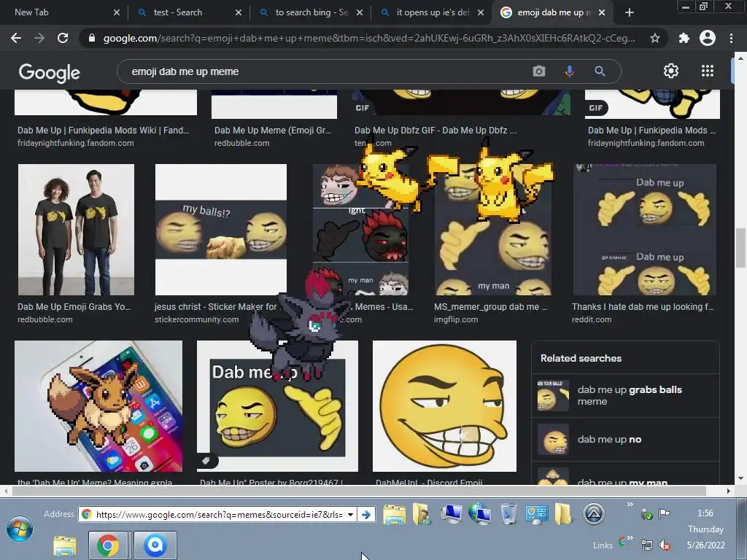Open the my balls!? sticker image
Screen dimensions: 747x560
coord(221,230)
